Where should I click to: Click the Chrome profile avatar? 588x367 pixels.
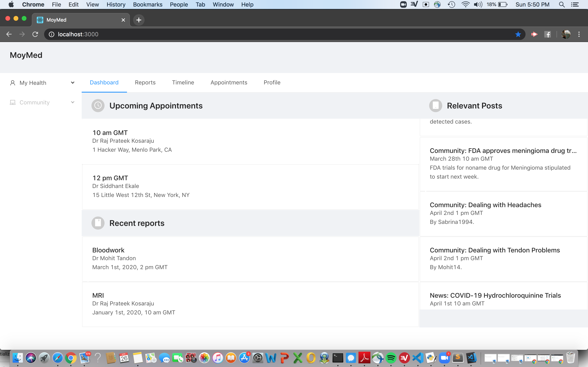pos(566,34)
